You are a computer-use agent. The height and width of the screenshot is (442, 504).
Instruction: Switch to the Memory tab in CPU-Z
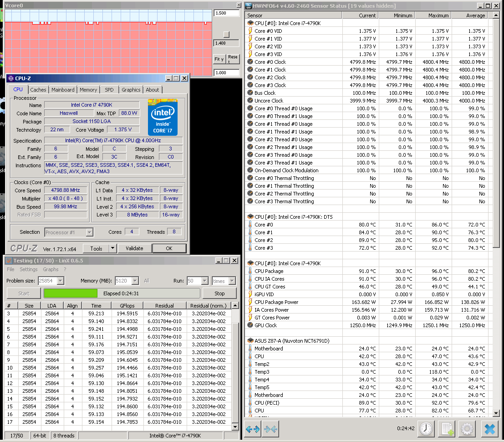(88, 90)
